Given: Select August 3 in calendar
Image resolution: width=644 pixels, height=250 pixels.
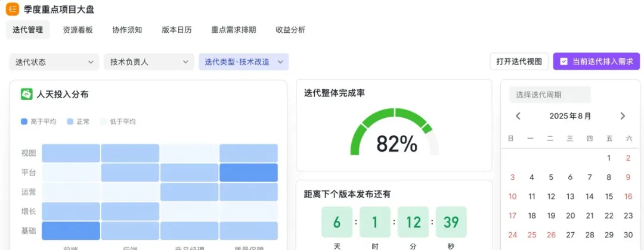Looking at the screenshot, I should tap(513, 177).
